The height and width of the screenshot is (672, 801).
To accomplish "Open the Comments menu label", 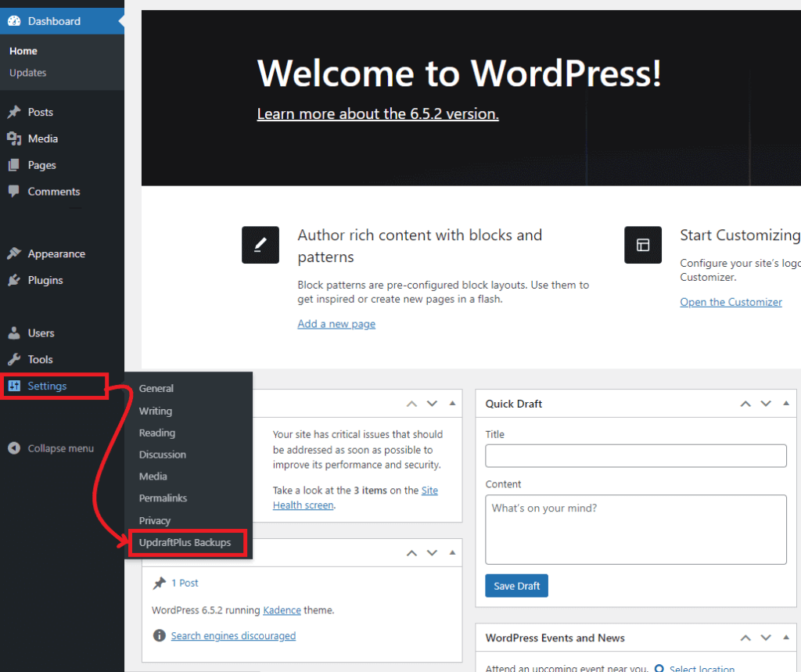I will point(54,191).
